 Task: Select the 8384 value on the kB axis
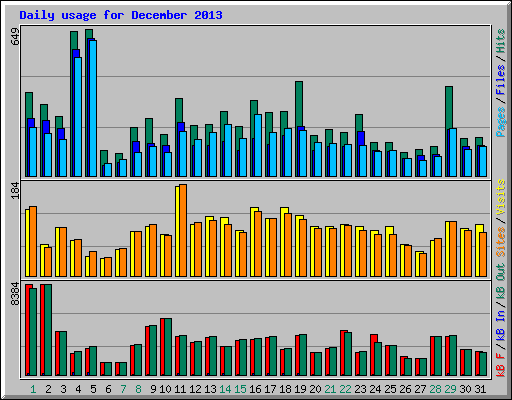point(15,294)
